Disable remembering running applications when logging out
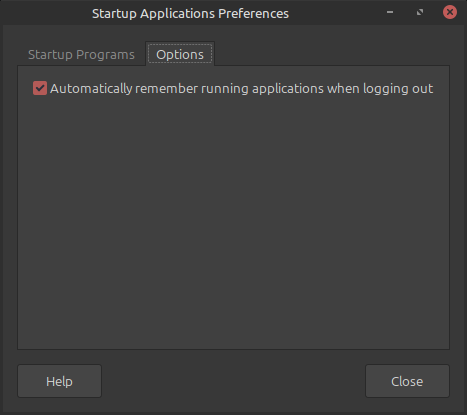Viewport: 467px width, 415px height. [40, 88]
